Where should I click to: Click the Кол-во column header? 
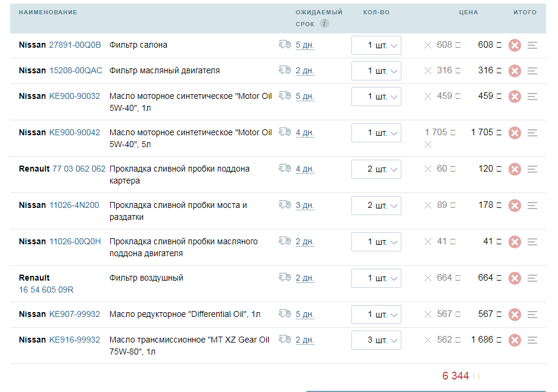[x=376, y=13]
